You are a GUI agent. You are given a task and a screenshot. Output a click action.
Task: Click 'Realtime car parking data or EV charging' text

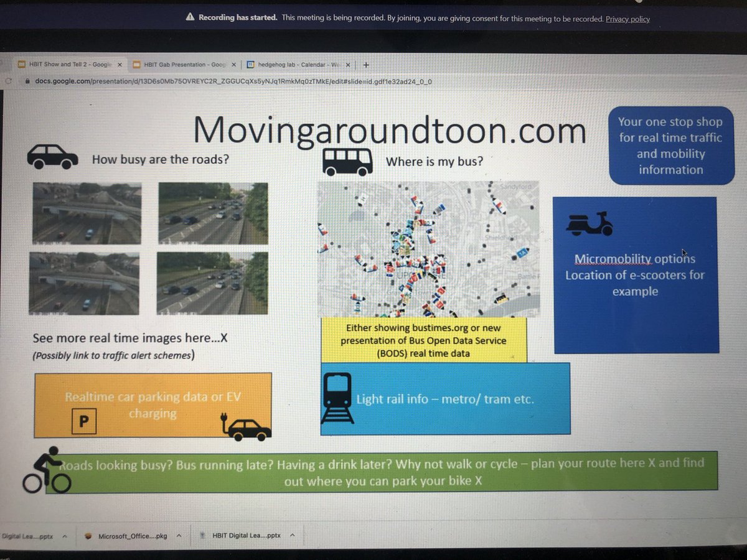click(153, 405)
